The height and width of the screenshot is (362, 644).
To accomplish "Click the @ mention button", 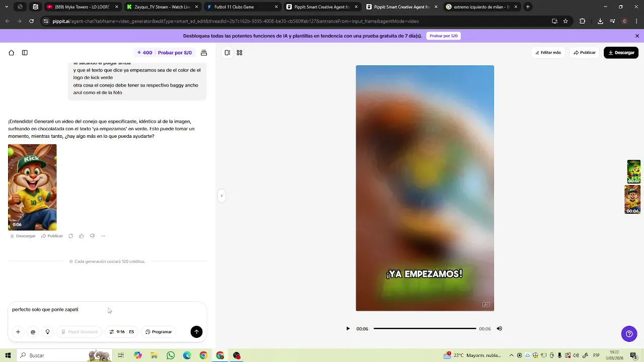I will coord(33,332).
